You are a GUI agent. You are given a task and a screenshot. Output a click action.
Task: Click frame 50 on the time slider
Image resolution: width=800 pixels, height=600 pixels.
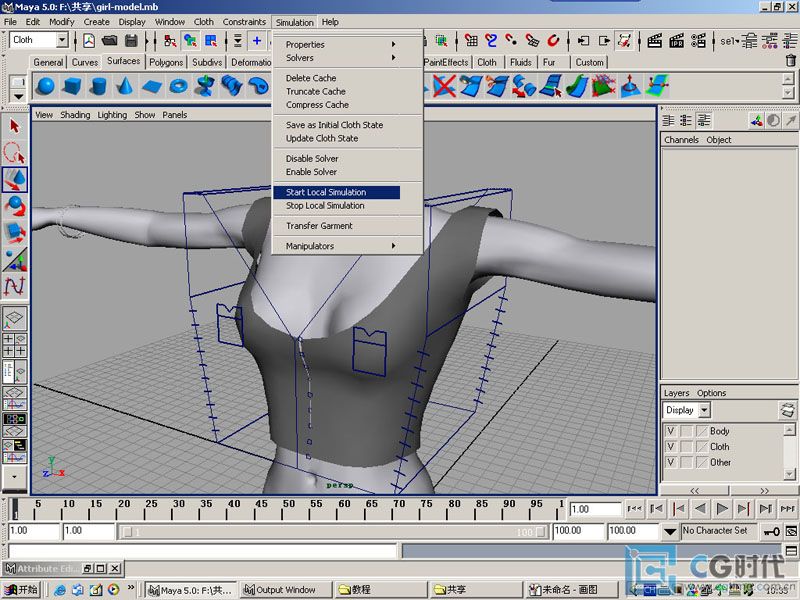pyautogui.click(x=289, y=508)
